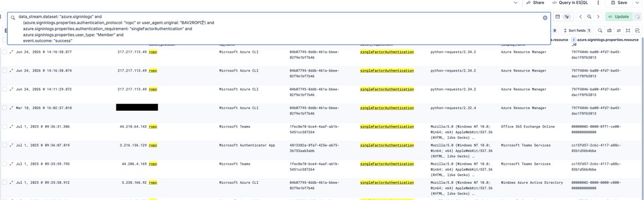Clear the query with the X icon

pos(545,18)
